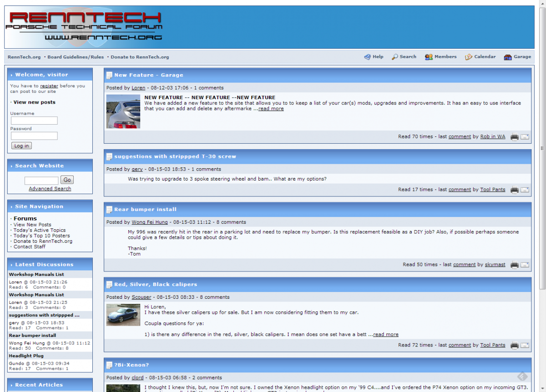The image size is (546, 392).
Task: Open Members via its people icon
Action: (429, 57)
